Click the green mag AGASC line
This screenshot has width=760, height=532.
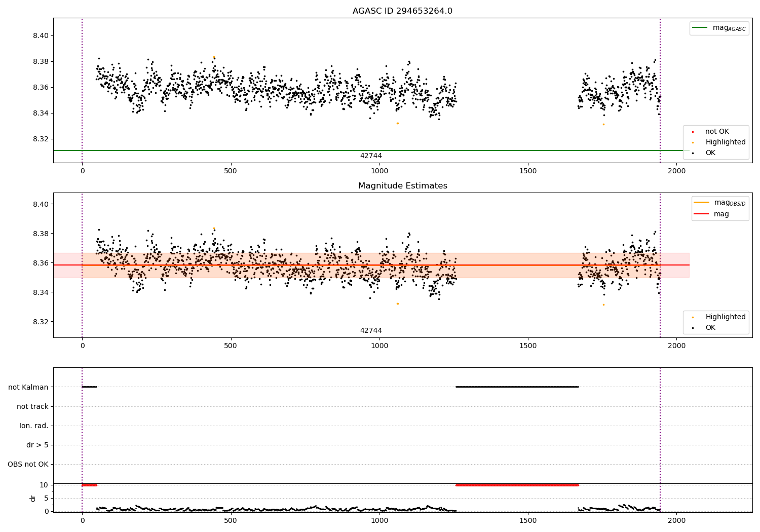(x=371, y=150)
